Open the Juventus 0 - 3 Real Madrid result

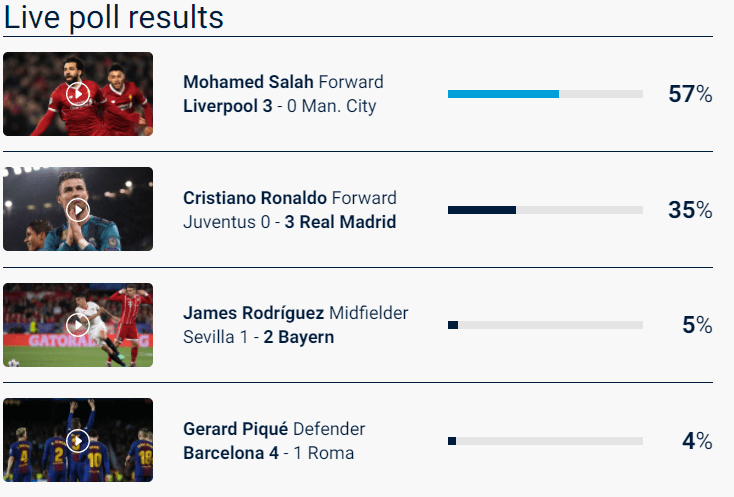[289, 222]
